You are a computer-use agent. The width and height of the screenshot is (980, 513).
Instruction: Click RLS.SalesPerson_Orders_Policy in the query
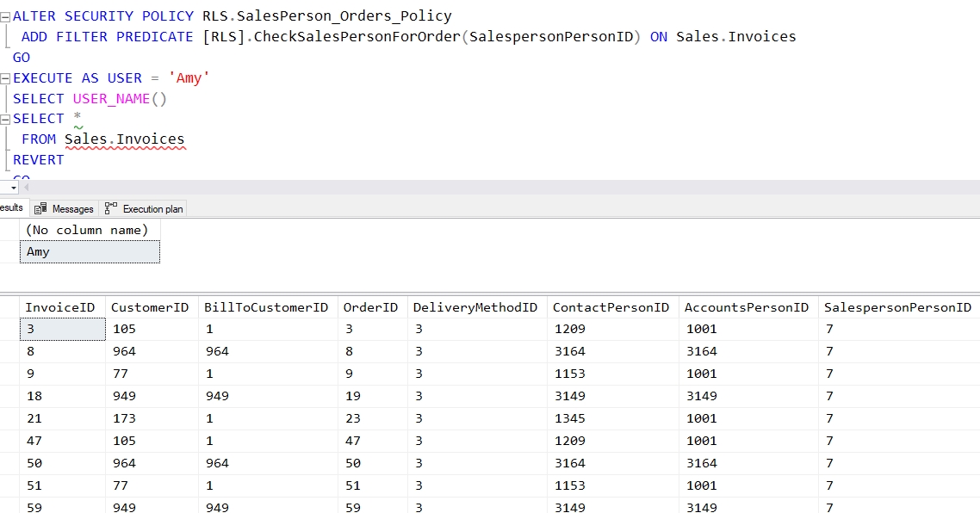pyautogui.click(x=327, y=16)
